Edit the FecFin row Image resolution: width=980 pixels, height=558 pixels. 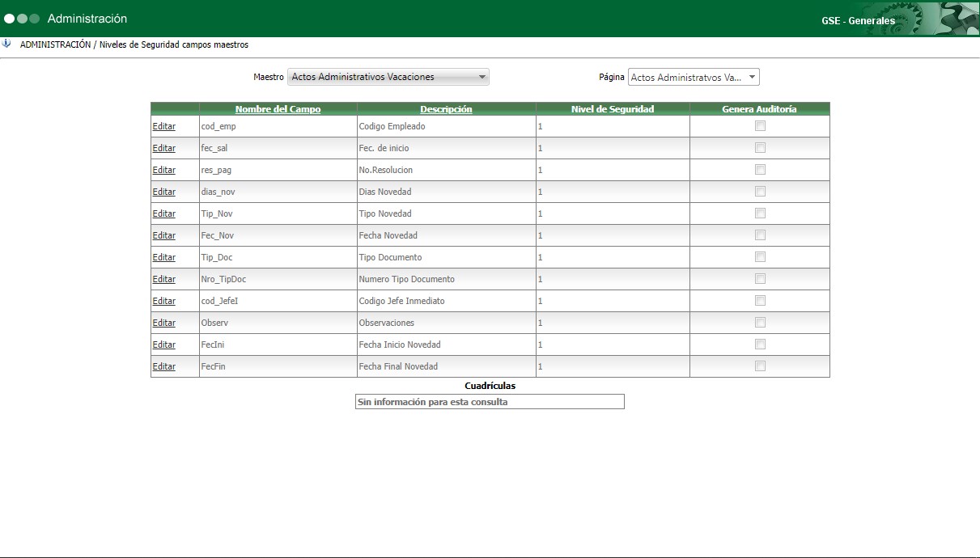164,366
